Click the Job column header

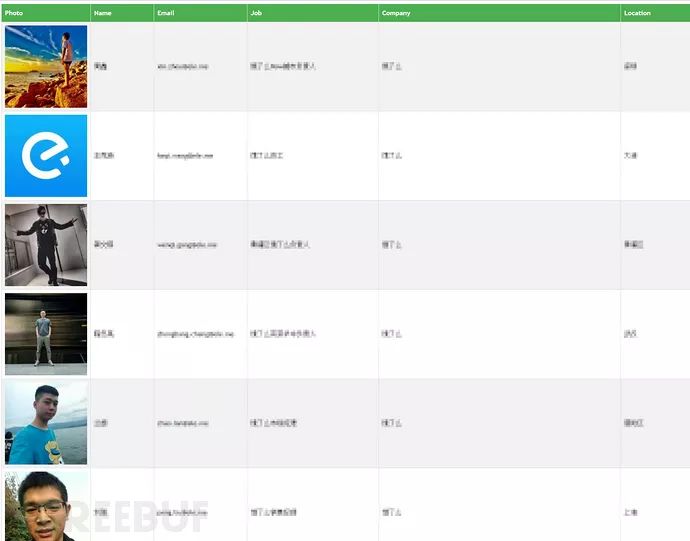[312, 13]
